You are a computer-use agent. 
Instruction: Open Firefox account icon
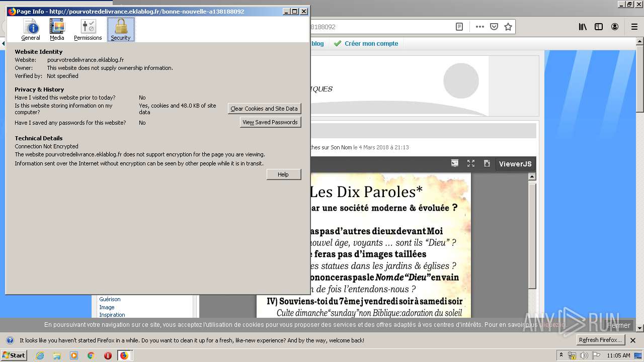[x=615, y=27]
